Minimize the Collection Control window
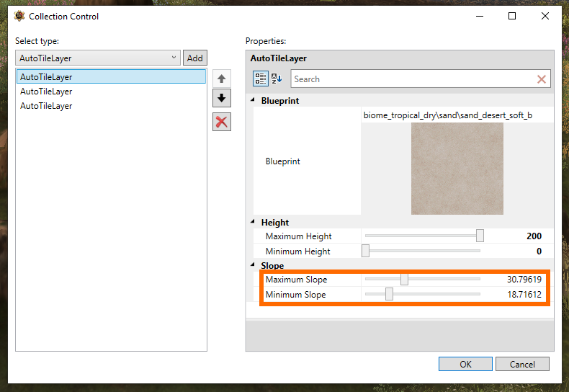 coord(480,16)
